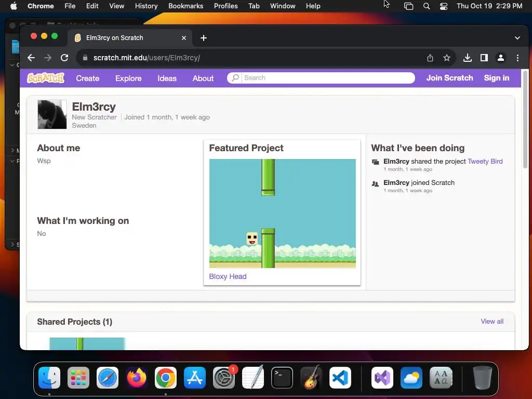The image size is (532, 399).
Task: Click Chrome's forward arrow
Action: pos(48,58)
